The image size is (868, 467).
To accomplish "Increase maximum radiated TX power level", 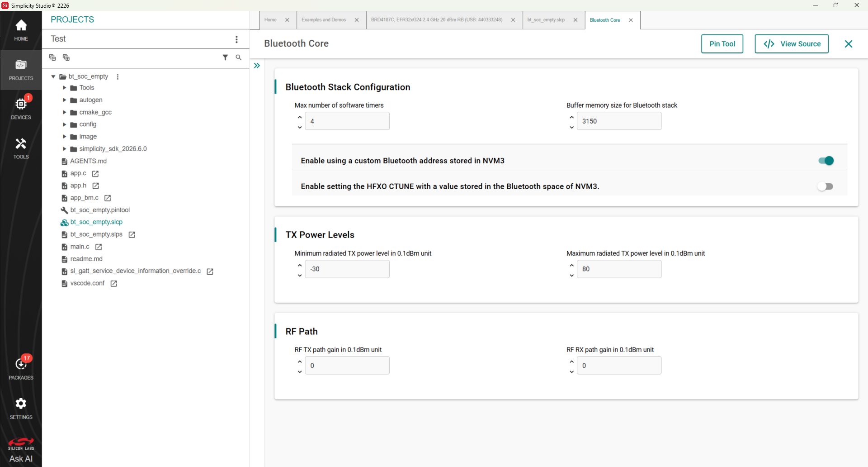I will pyautogui.click(x=572, y=265).
